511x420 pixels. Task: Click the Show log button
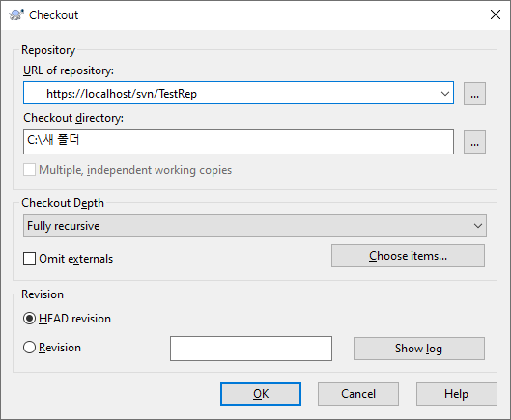click(x=419, y=349)
